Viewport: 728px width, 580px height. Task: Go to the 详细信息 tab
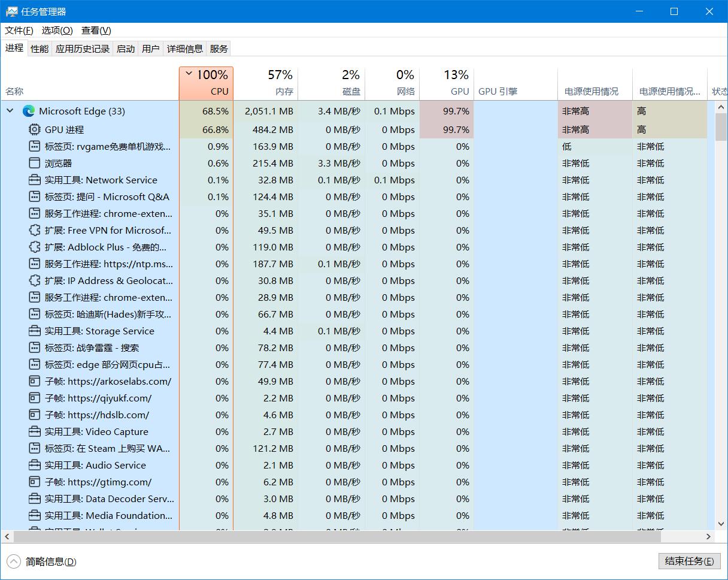(185, 49)
